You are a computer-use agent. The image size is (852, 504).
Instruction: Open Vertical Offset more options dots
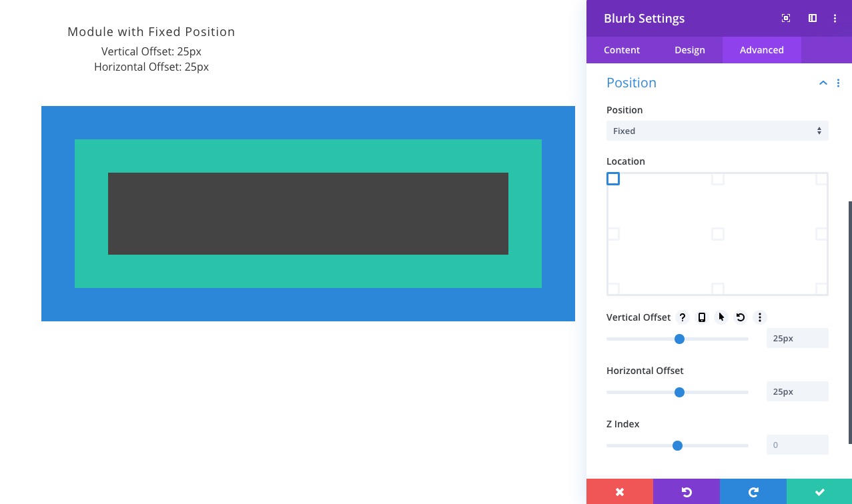pyautogui.click(x=760, y=317)
